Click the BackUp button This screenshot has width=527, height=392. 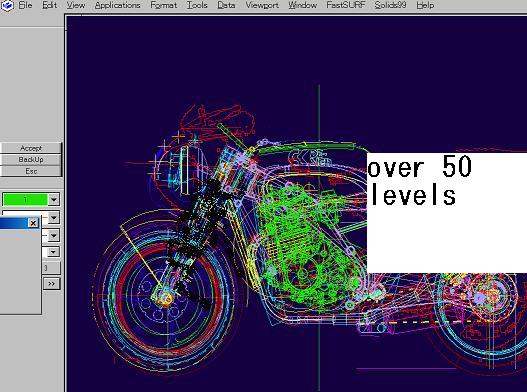[x=31, y=160]
